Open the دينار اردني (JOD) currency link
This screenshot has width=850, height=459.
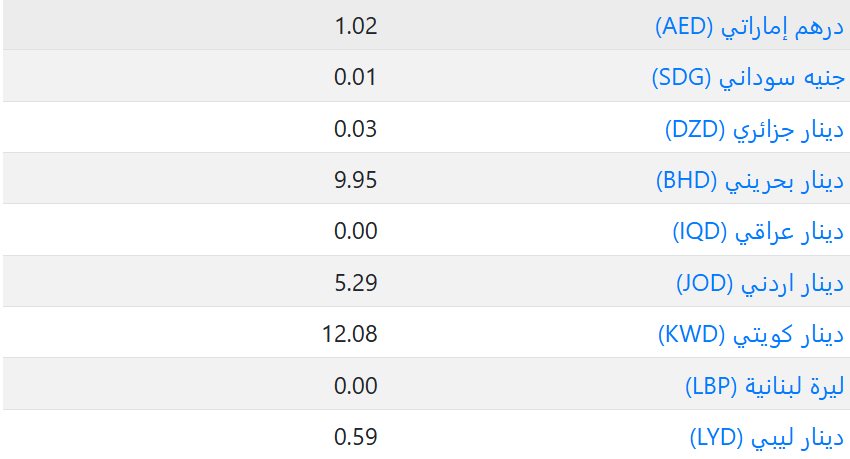760,283
